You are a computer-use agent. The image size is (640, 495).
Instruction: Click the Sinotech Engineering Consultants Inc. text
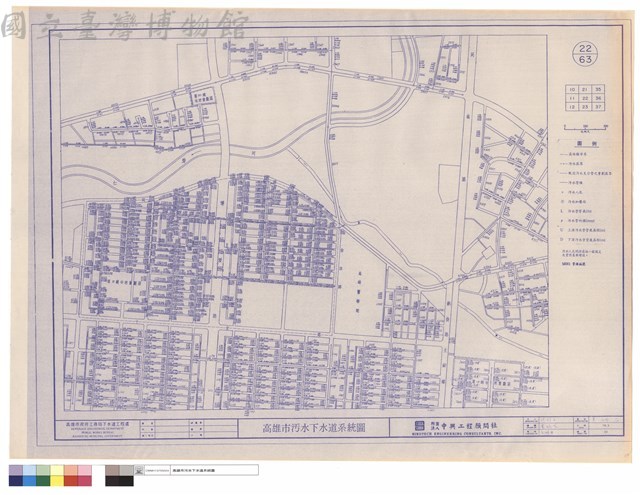(457, 433)
